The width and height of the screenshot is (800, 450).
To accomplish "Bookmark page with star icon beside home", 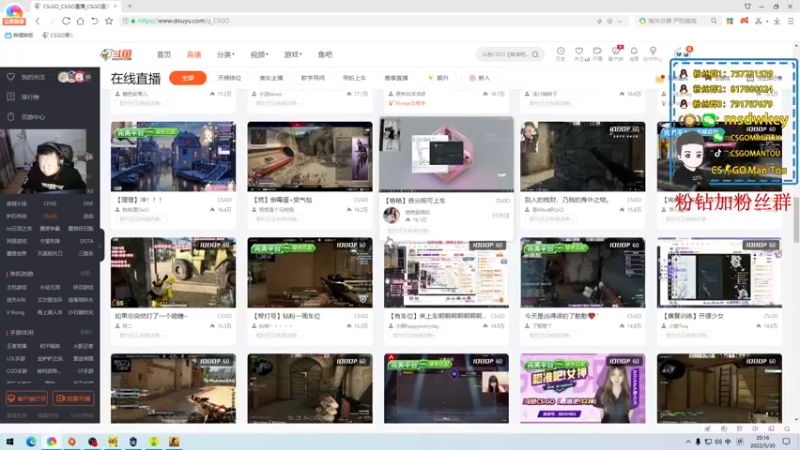I will tap(109, 21).
